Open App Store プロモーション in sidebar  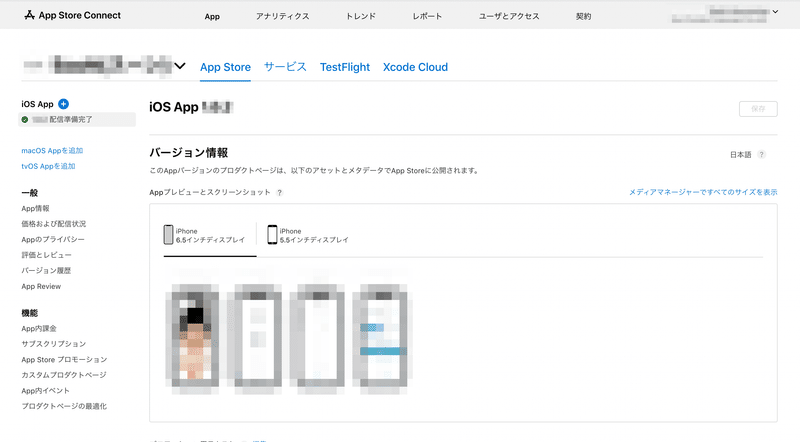[x=64, y=359]
